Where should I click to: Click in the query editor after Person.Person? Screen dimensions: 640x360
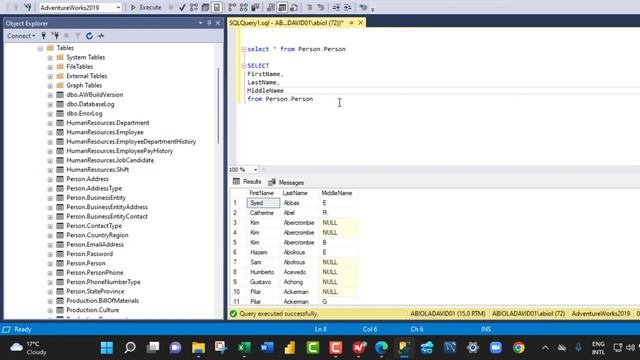click(314, 99)
